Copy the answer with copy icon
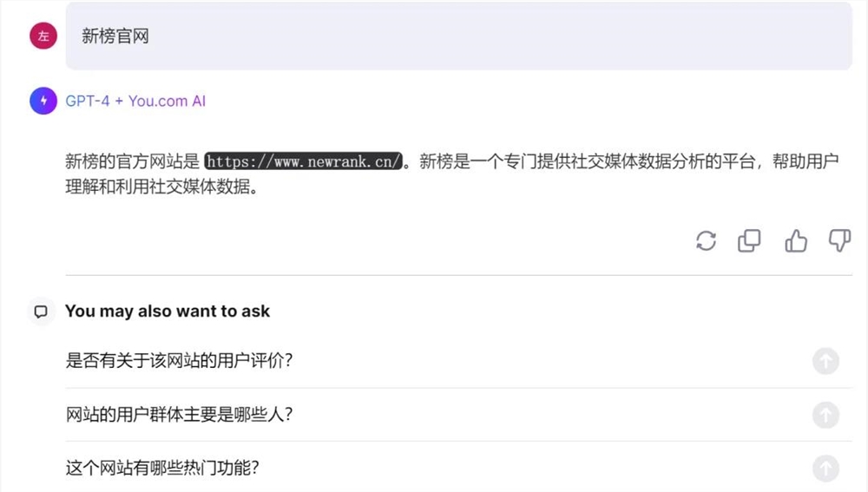 coord(749,240)
